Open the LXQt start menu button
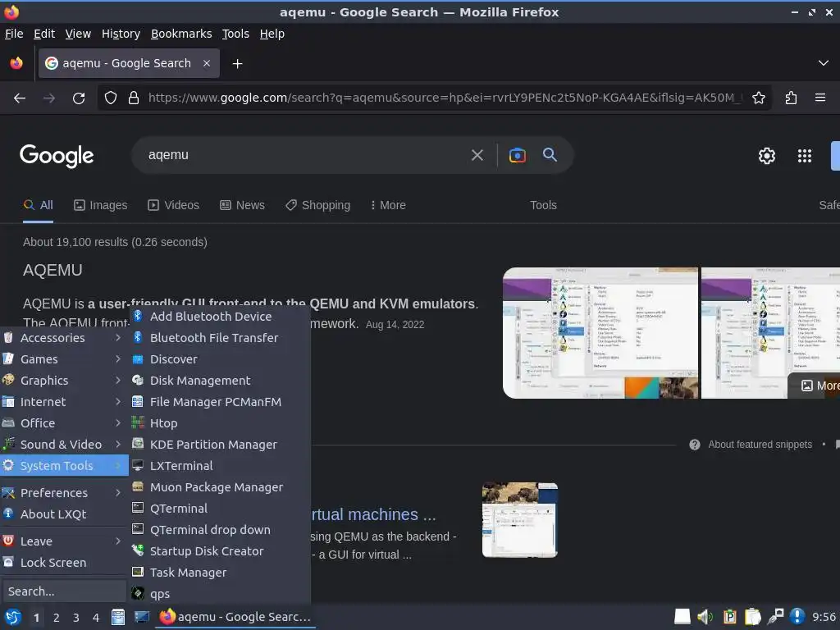Screen dimensions: 840x630 pos(12,618)
